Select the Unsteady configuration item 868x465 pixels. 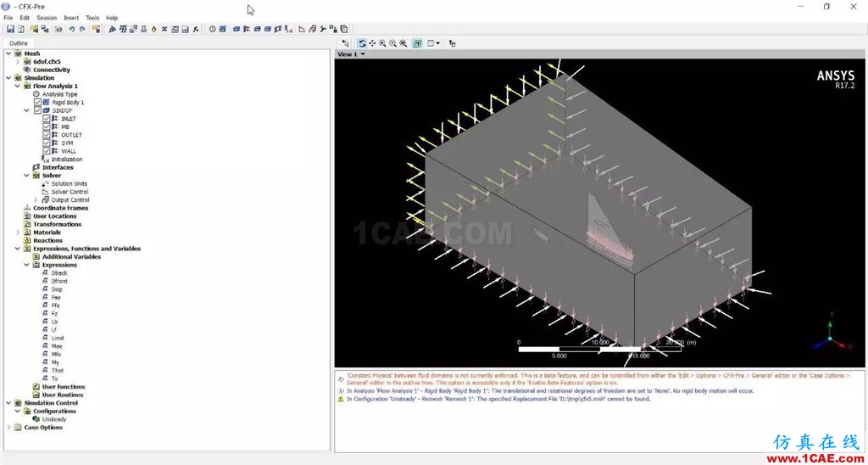[54, 419]
